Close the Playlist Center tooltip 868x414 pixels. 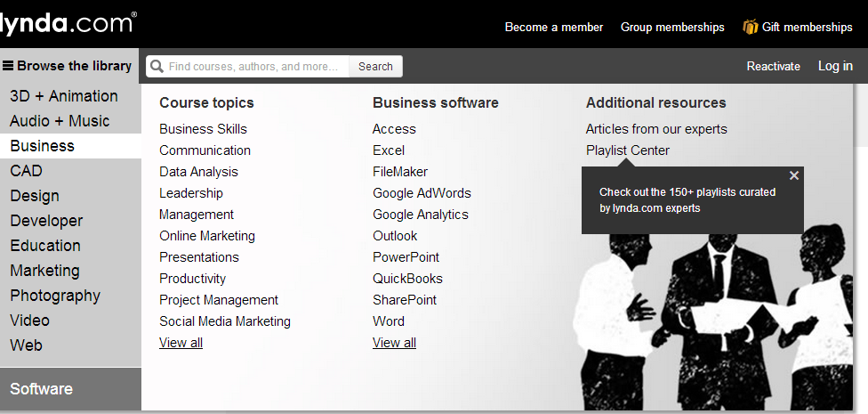794,175
